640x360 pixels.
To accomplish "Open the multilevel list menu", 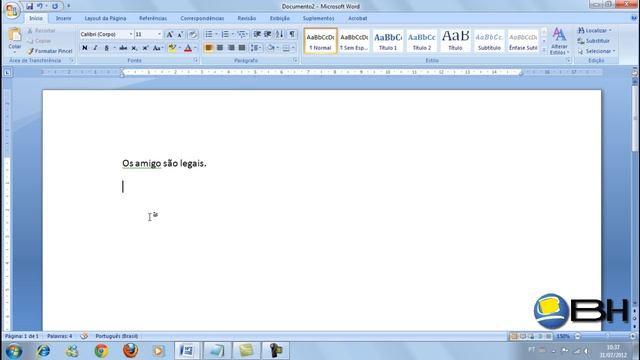I will coord(242,34).
